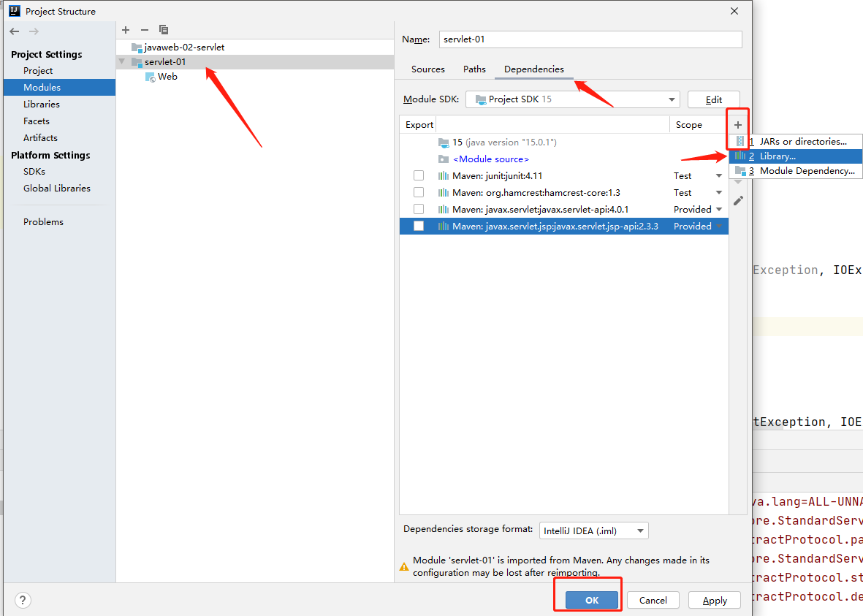Click the OK button
Screen dimensions: 863x616
pos(592,600)
